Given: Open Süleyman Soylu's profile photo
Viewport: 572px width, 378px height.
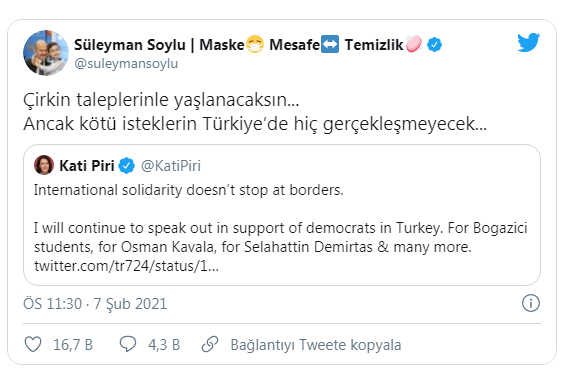Looking at the screenshot, I should tap(46, 53).
